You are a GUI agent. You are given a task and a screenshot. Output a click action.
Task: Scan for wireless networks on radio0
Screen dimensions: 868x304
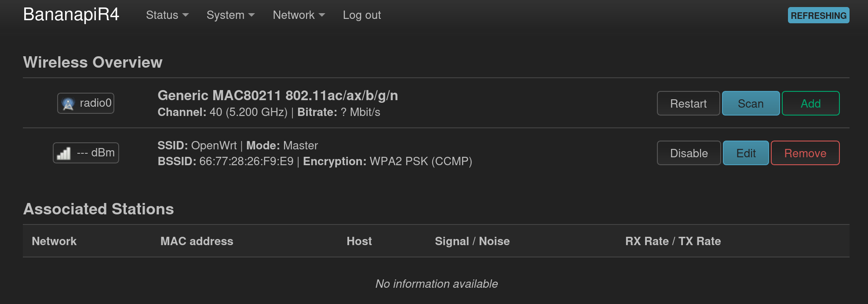click(x=751, y=103)
